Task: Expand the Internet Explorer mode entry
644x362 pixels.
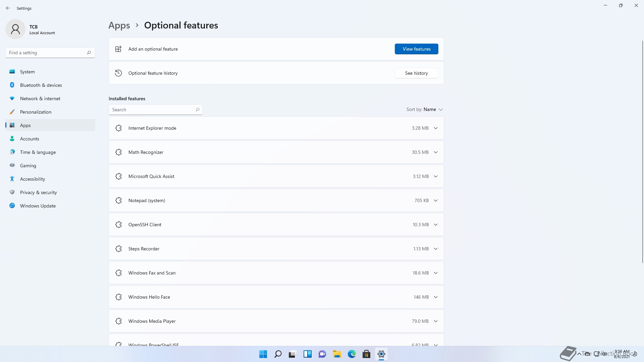Action: coord(436,128)
